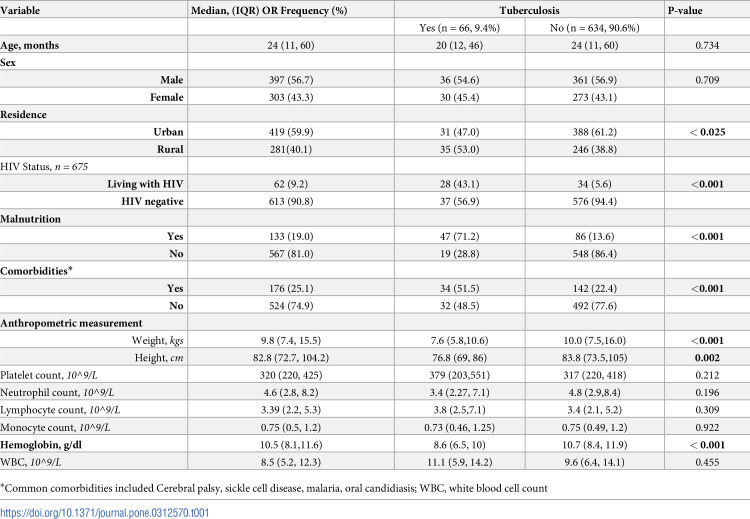Viewport: 750px width, 519px height.
Task: Select the WBC, 10^9/L row label
Action: 31,462
